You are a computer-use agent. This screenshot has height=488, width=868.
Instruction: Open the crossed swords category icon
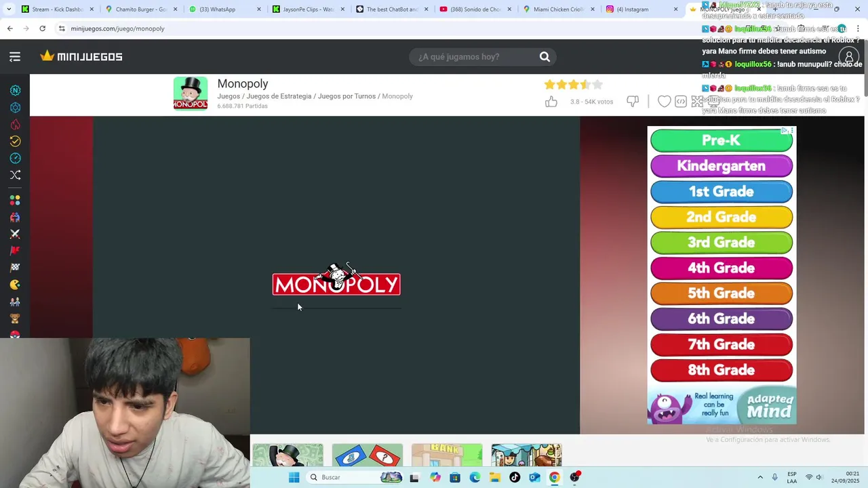click(x=15, y=234)
